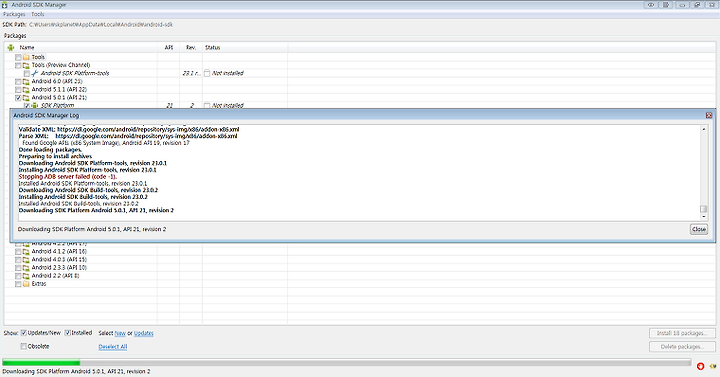This screenshot has width=720, height=377.
Task: Click the red 'Stopping ADB server failed' log line
Action: (x=68, y=177)
